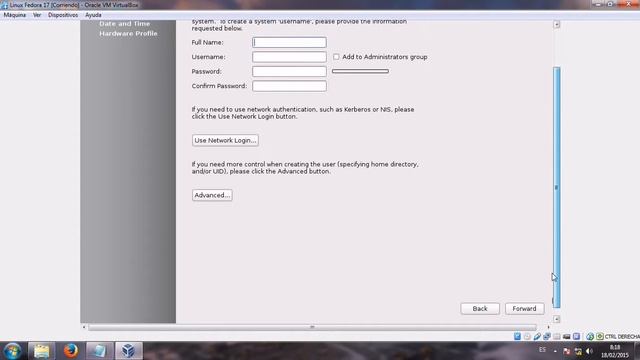Click the horizontal scrollbar at bottom
The width and height of the screenshot is (640, 360).
coord(312,327)
